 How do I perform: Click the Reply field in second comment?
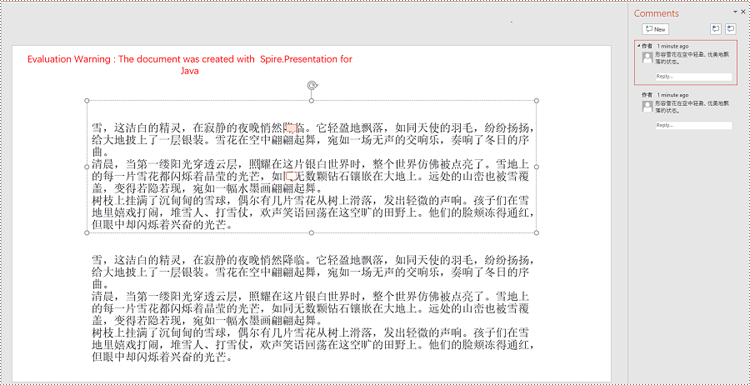coord(694,125)
